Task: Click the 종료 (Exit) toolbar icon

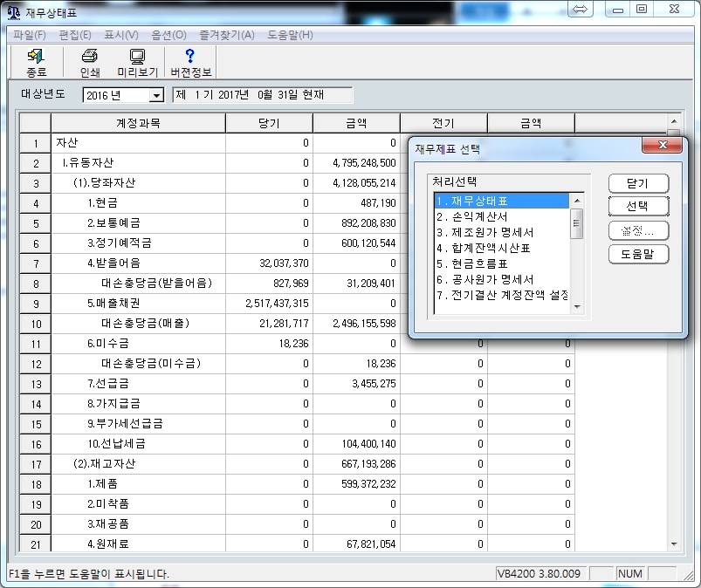Action: click(36, 63)
